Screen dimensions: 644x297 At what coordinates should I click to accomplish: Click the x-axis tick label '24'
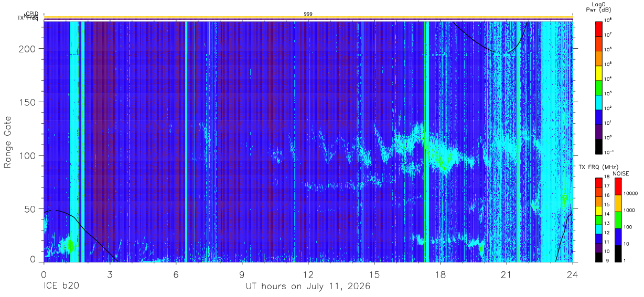point(573,274)
